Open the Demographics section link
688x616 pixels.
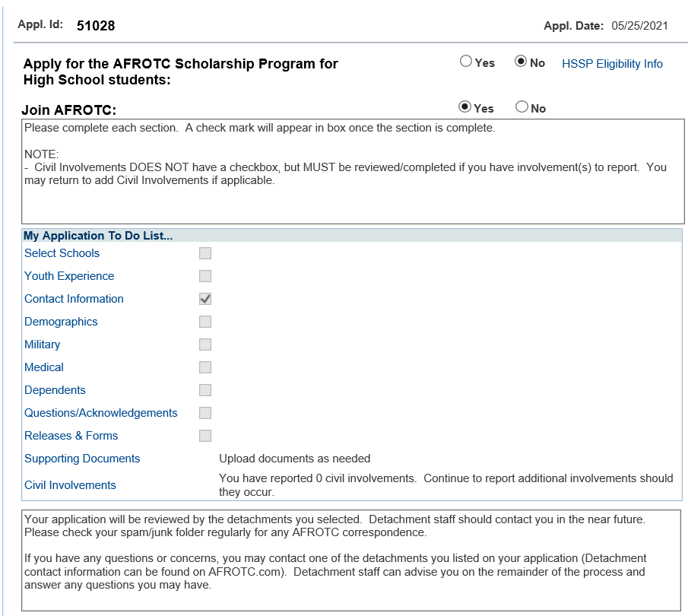[61, 322]
